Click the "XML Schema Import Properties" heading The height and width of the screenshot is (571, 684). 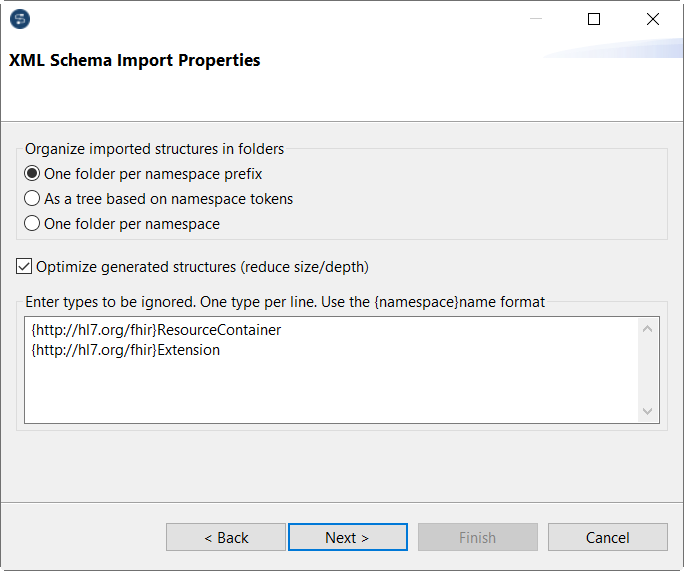(x=135, y=60)
